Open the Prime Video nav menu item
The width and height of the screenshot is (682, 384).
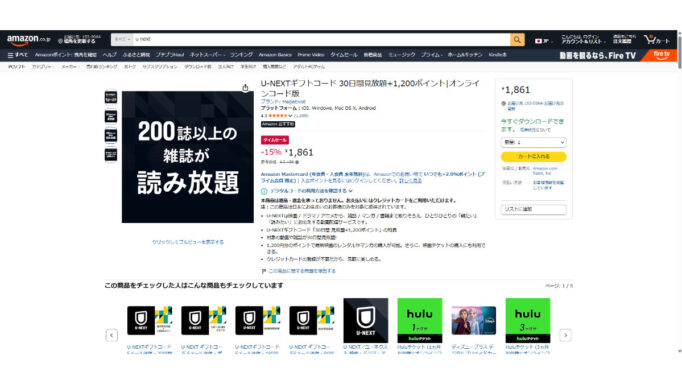point(311,55)
